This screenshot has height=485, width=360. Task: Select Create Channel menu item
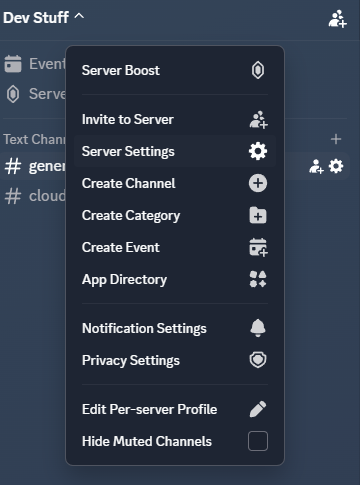click(x=175, y=183)
